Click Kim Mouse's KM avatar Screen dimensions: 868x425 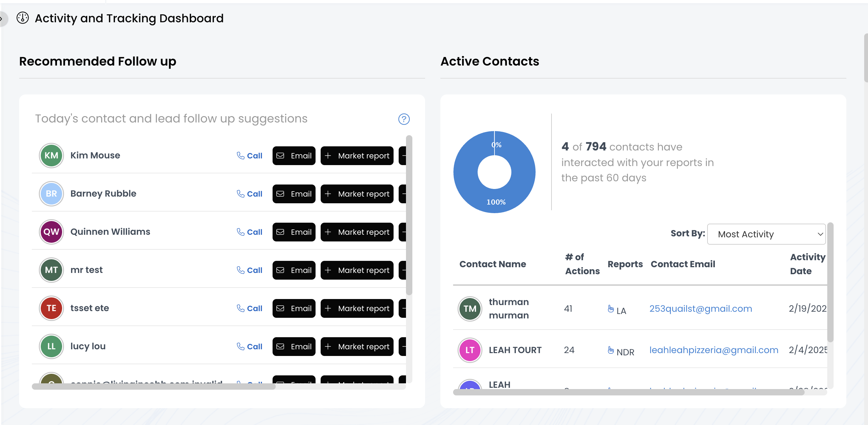tap(51, 155)
